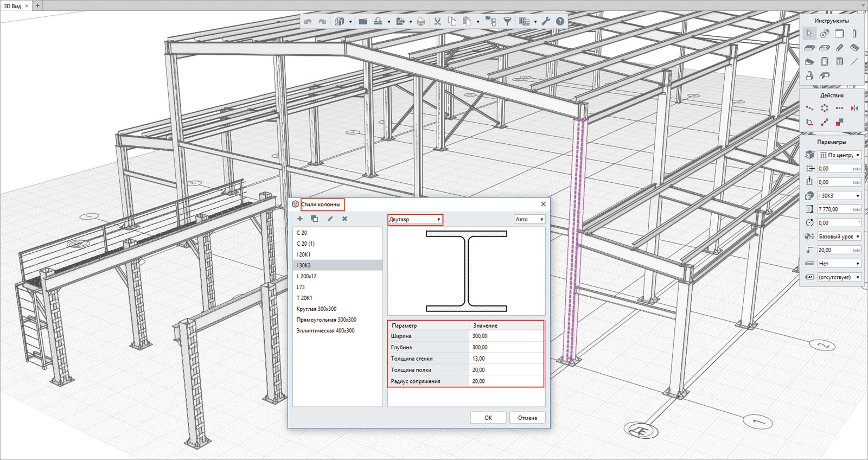Viewport: 868px width, 460px height.
Task: Expand the Двутавр profile type dropdown
Action: click(415, 219)
